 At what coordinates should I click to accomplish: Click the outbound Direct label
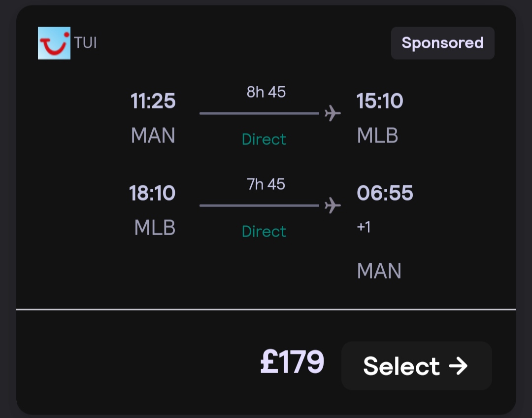[264, 139]
